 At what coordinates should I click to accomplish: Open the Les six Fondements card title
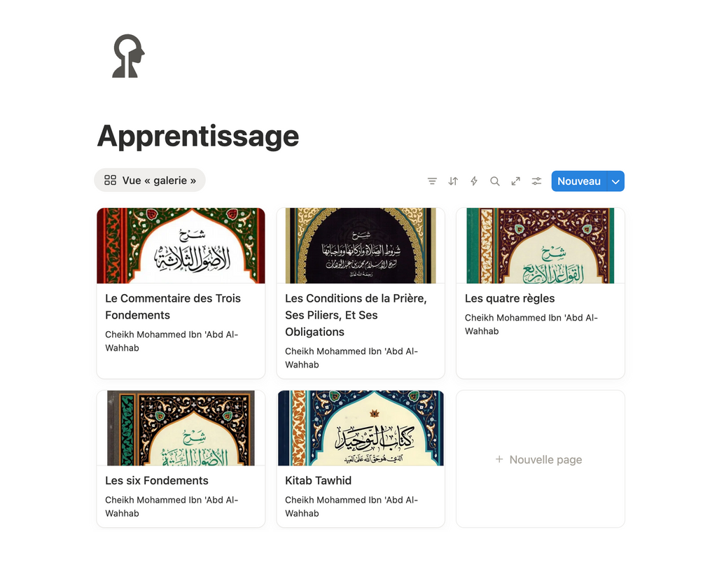click(x=157, y=481)
